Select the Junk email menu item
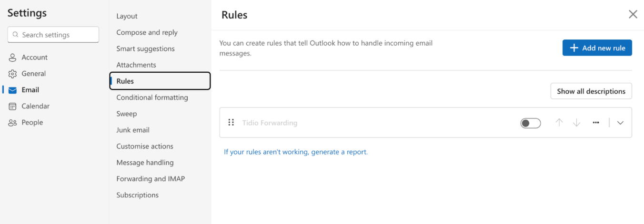 click(133, 130)
